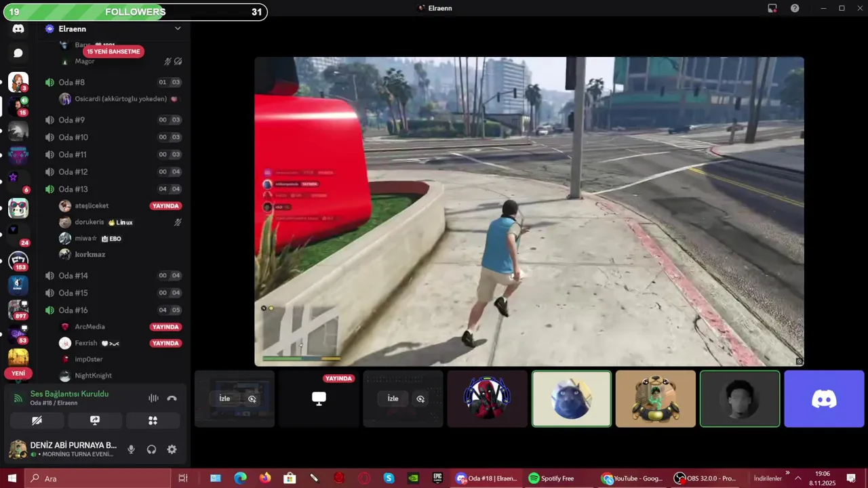Watch the first stream via İzle button

[x=225, y=399]
